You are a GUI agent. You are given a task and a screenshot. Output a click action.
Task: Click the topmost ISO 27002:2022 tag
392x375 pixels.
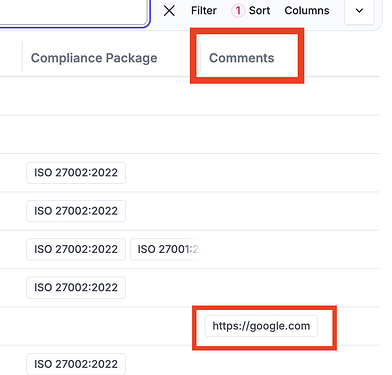click(x=76, y=173)
